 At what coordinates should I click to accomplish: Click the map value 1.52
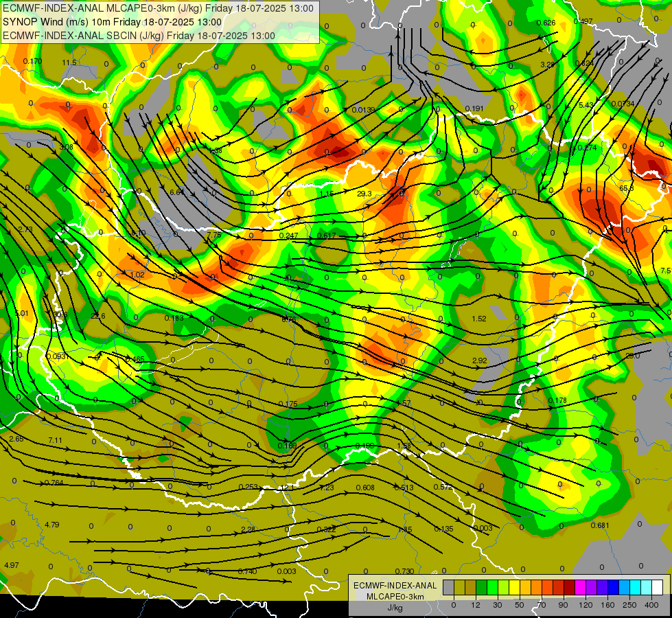coord(479,319)
